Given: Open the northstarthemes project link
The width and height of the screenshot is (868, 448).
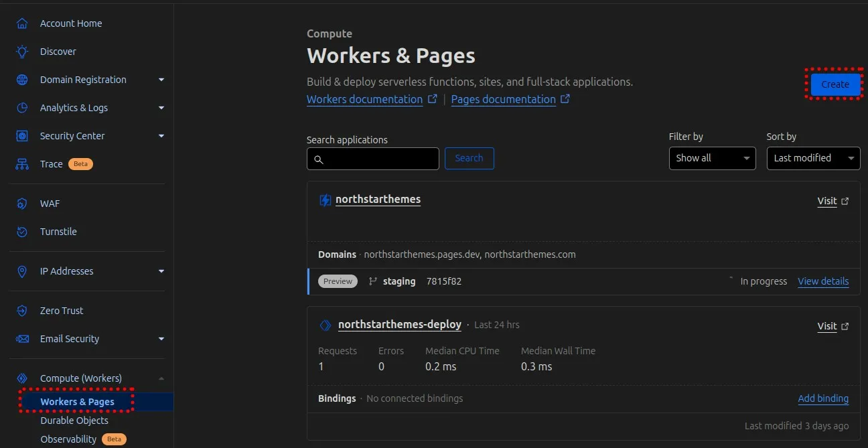Looking at the screenshot, I should click(378, 200).
